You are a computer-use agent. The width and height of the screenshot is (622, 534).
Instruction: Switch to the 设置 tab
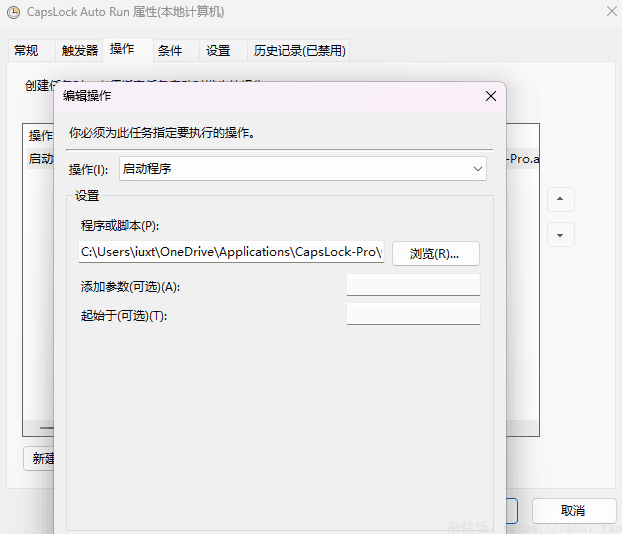[x=218, y=51]
